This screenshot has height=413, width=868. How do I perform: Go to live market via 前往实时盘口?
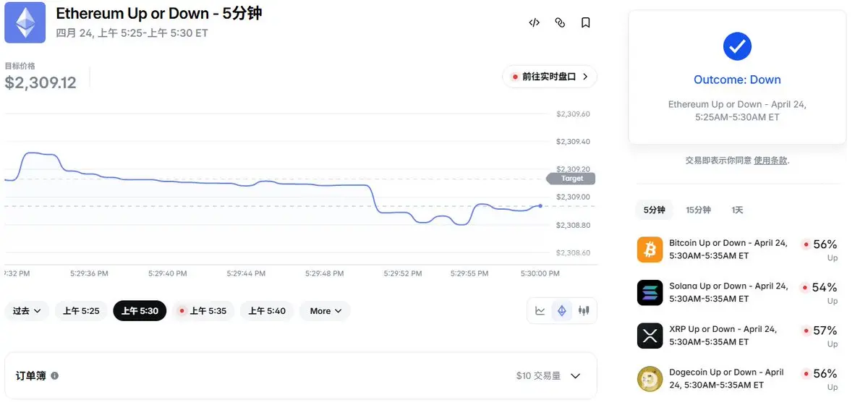(550, 77)
